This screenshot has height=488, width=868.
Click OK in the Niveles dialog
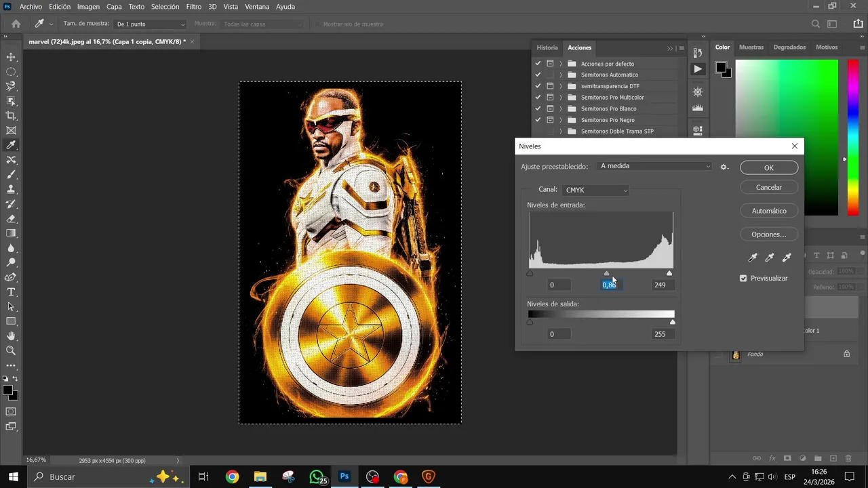(x=769, y=167)
